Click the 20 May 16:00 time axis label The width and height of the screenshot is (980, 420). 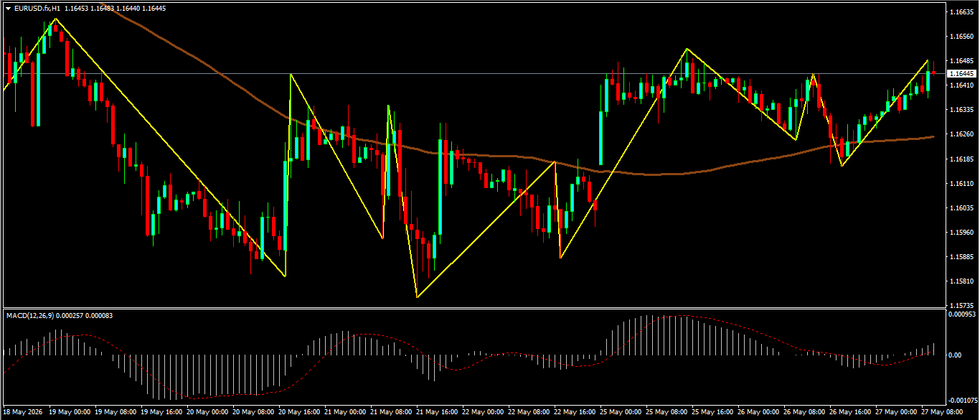click(x=300, y=413)
